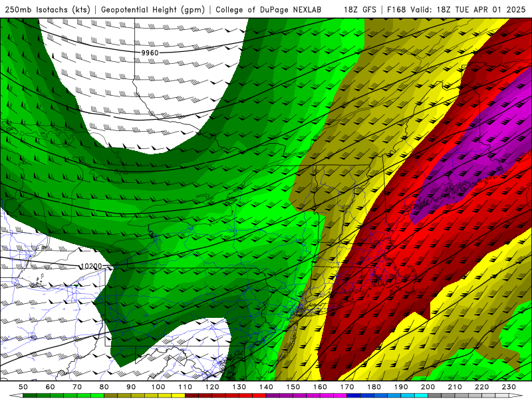Click the '170' value on the color scale

[347, 387]
